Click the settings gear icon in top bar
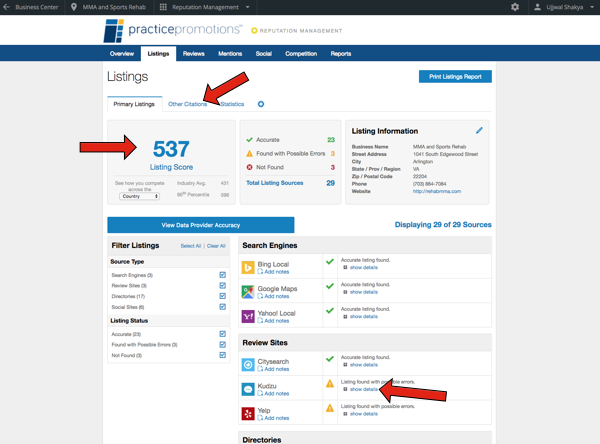Viewport: 600px width, 444px height. point(515,7)
